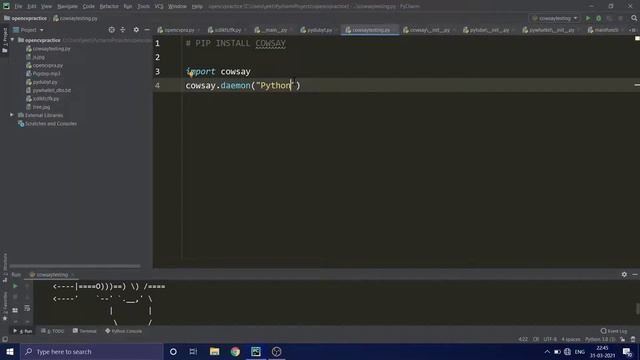The image size is (640, 360).
Task: Open the TODO tool window tab
Action: [53, 331]
